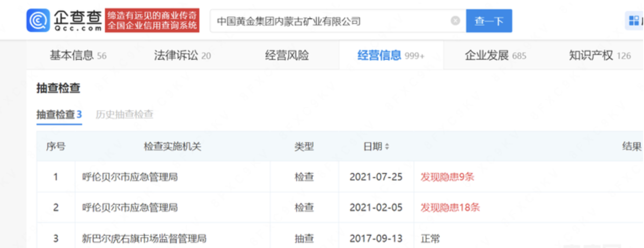This screenshot has width=644, height=248.
Task: Select date cell 2021-02-05
Action: 376,207
